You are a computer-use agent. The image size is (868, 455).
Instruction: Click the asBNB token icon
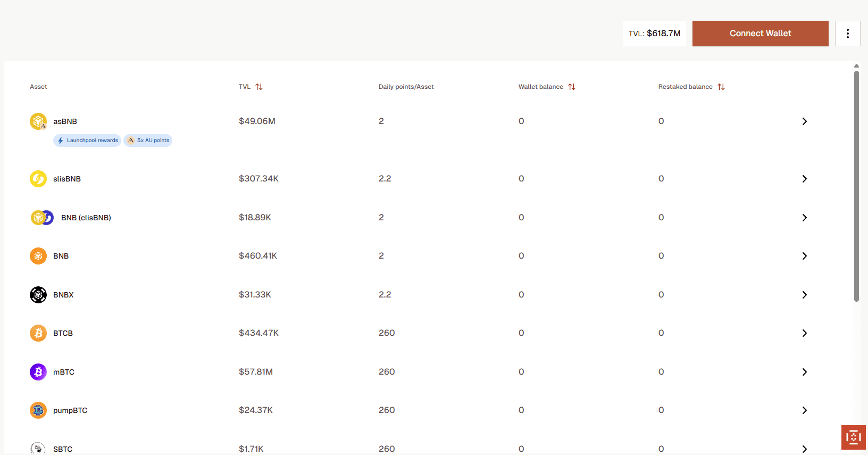[x=38, y=121]
